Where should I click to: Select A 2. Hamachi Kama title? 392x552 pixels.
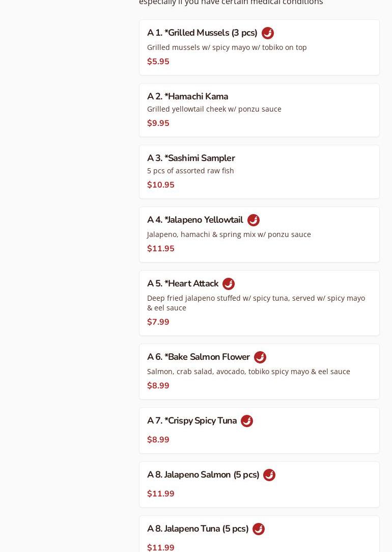click(187, 96)
